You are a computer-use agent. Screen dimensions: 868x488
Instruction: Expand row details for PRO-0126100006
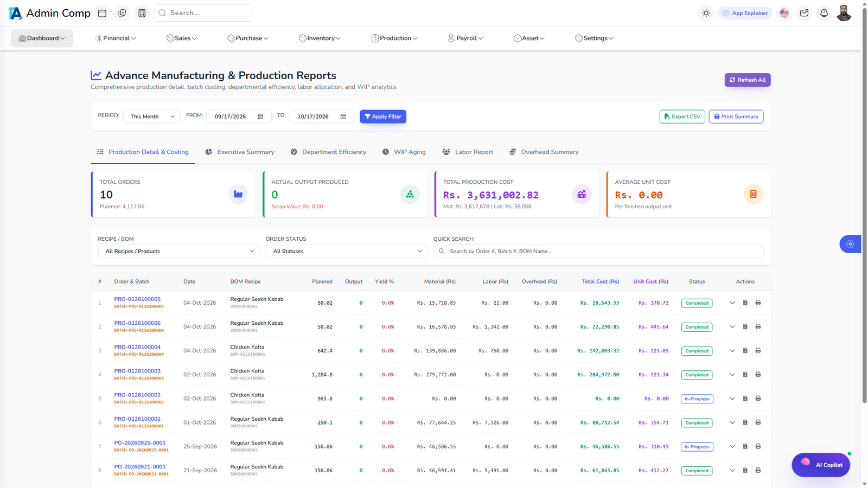click(x=732, y=327)
